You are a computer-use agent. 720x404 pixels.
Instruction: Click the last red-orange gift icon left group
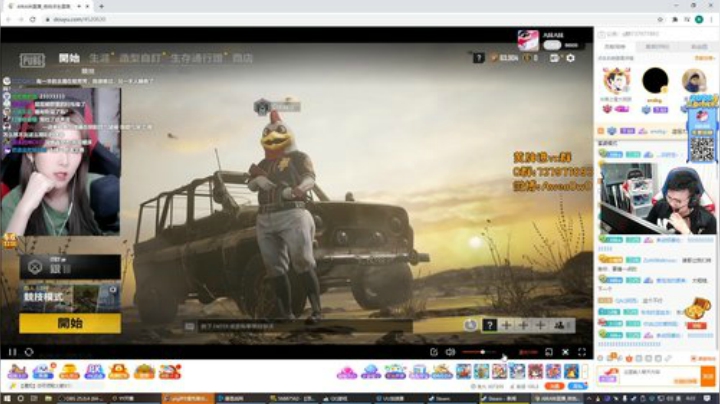[169, 371]
